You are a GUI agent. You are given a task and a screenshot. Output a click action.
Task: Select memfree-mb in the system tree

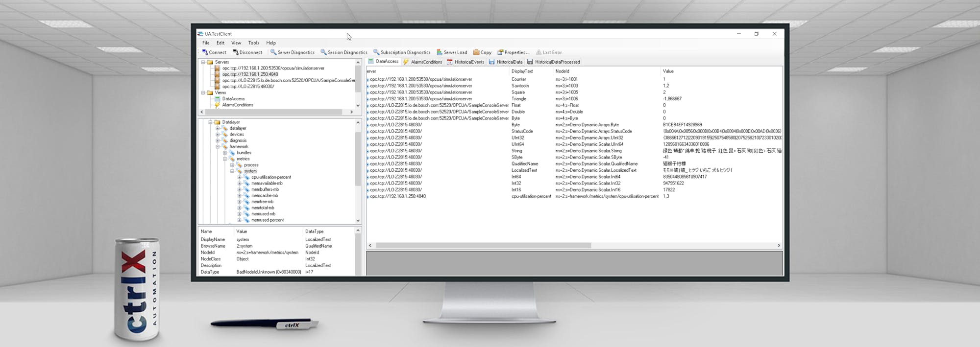[x=262, y=202]
